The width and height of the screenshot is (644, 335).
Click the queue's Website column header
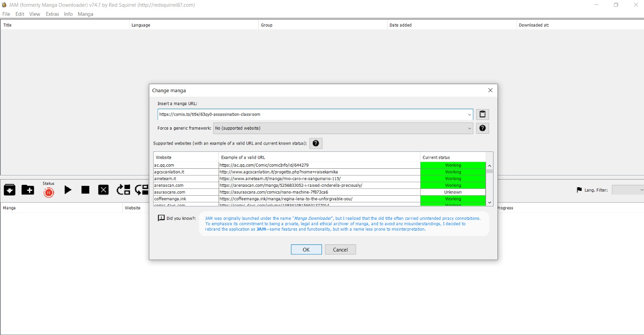(136, 208)
